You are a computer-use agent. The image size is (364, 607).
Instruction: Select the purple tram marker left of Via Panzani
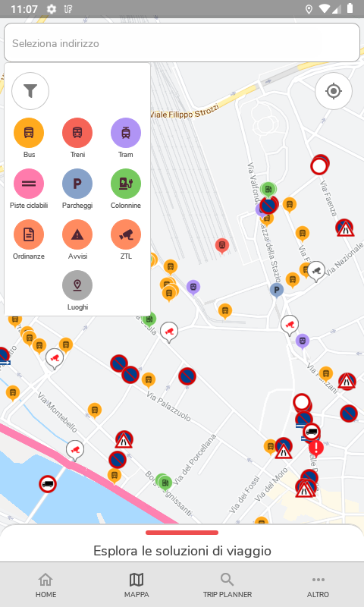[303, 341]
